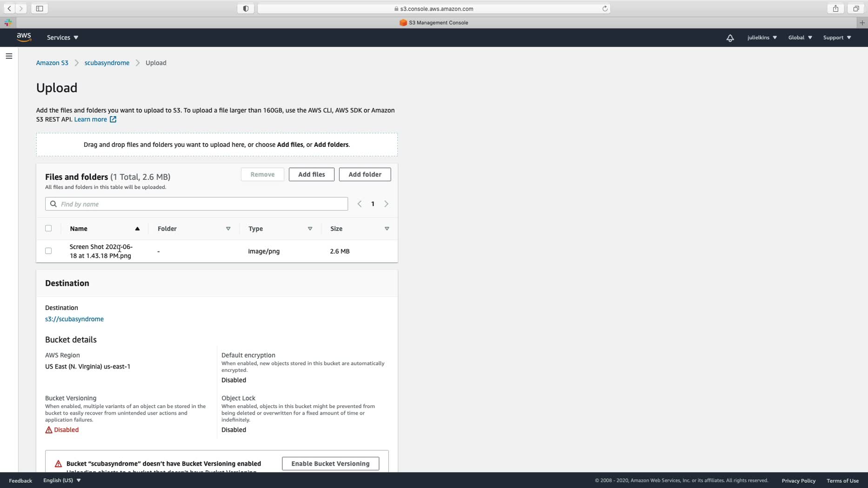The width and height of the screenshot is (868, 488).
Task: Click the Upload breadcrumb text
Action: [156, 63]
